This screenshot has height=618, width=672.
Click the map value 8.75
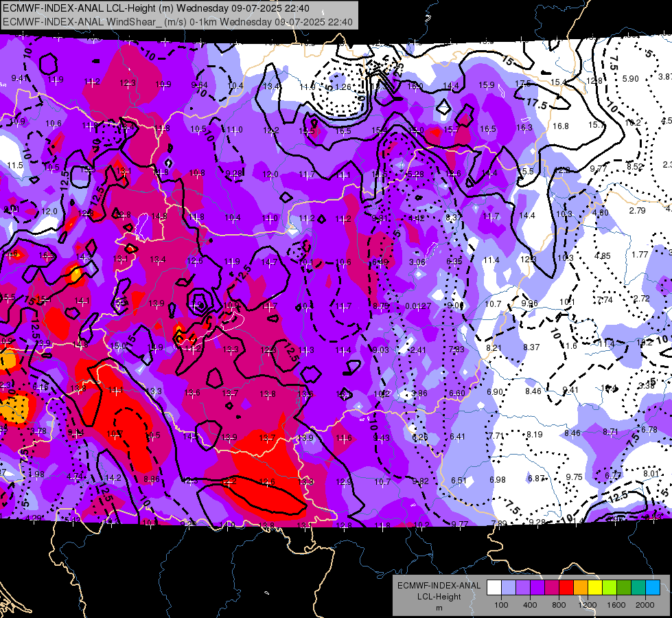click(381, 306)
